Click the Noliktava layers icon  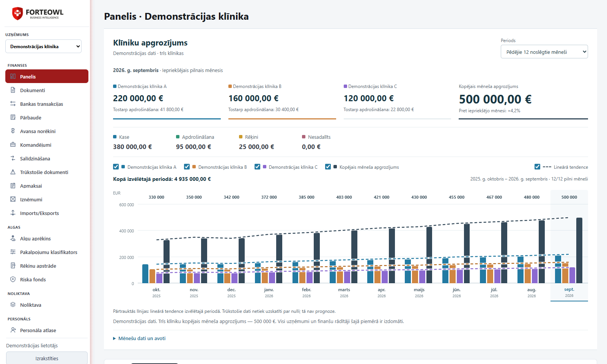[13, 305]
